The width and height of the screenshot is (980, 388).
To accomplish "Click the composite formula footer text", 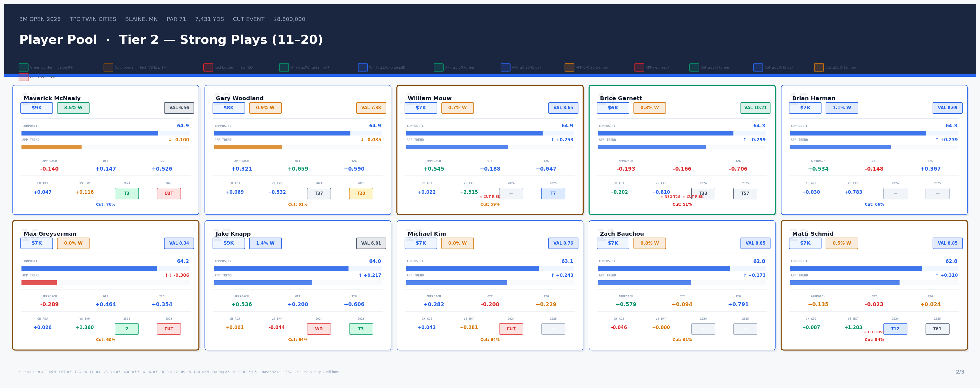I will [179, 372].
